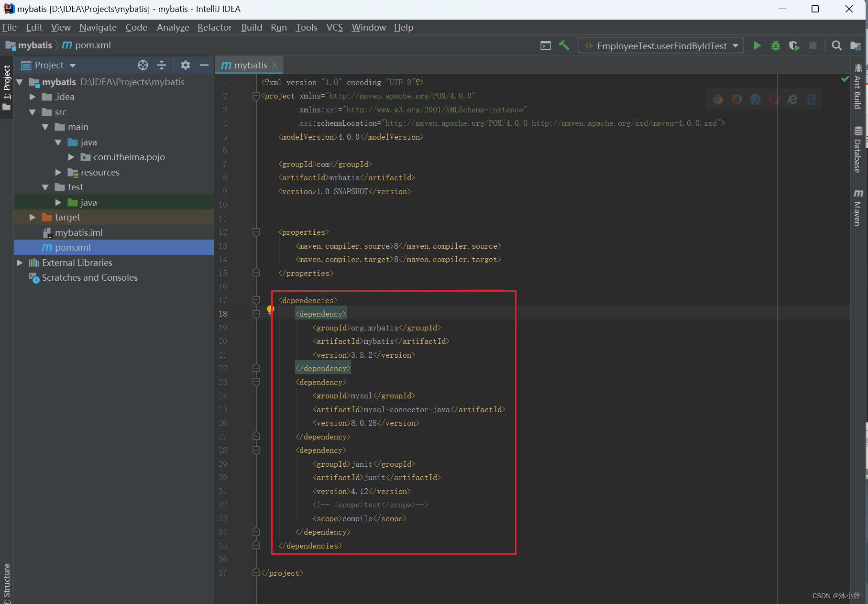
Task: Open the Analyze menu
Action: coord(173,27)
